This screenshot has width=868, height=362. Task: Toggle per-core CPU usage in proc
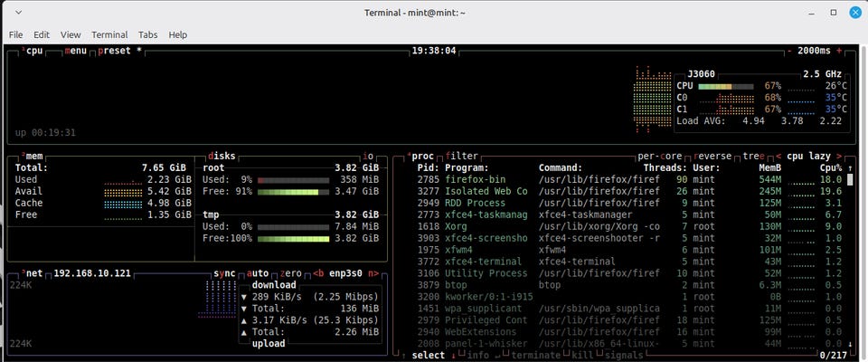pos(660,157)
